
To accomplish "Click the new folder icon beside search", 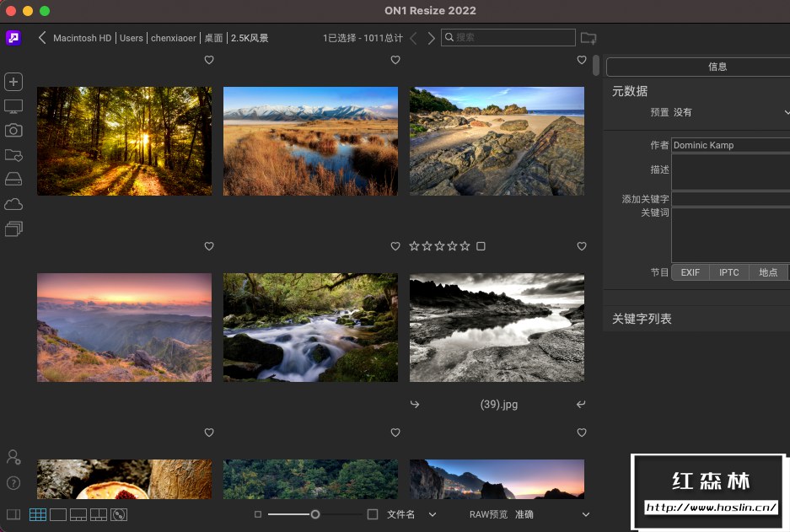I will point(588,38).
